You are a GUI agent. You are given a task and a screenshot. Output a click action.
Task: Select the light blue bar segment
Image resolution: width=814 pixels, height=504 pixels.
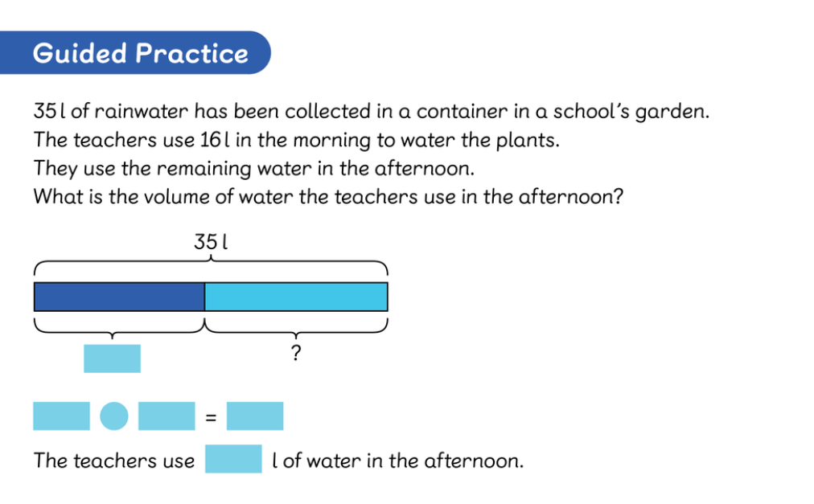296,297
